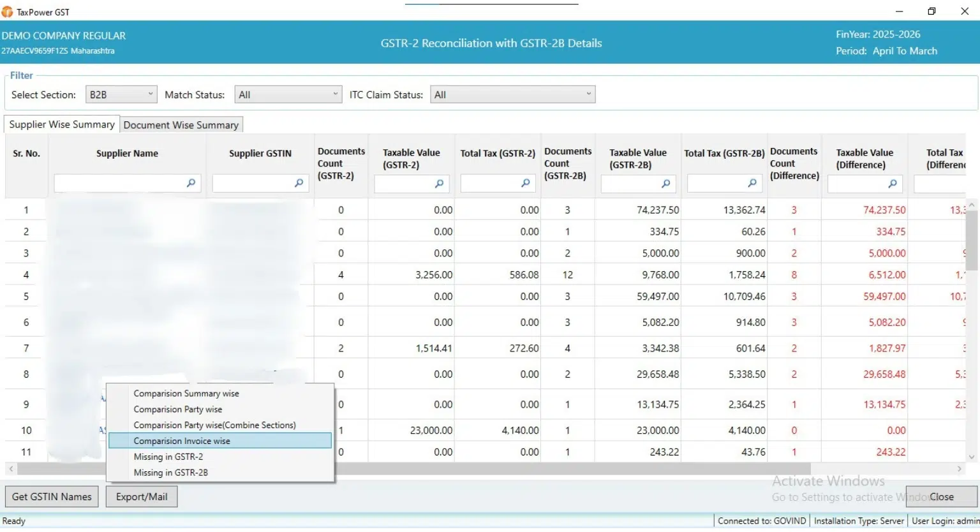Choose Comparision Party wise menu item
This screenshot has height=532, width=980.
coord(220,410)
